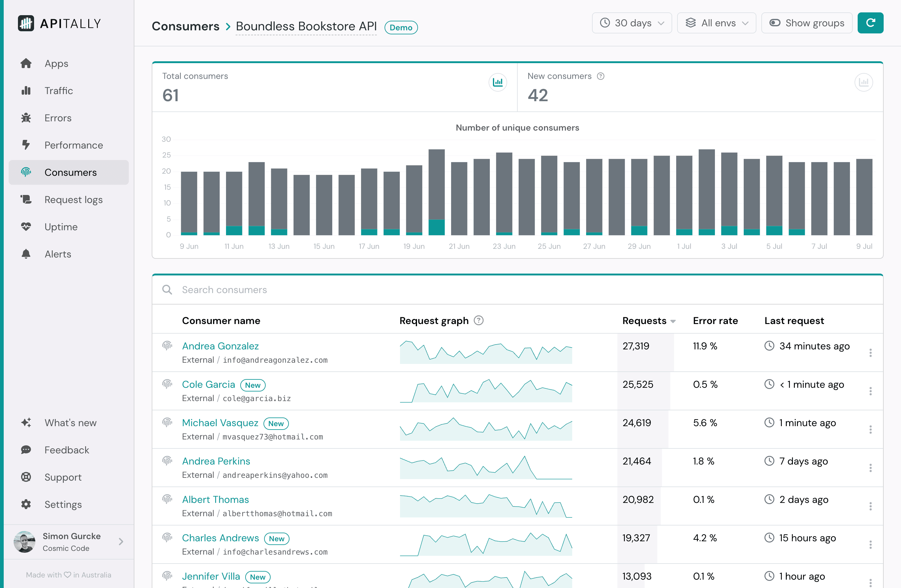This screenshot has width=901, height=588.
Task: Open Charles Andrews row options menu
Action: point(870,544)
